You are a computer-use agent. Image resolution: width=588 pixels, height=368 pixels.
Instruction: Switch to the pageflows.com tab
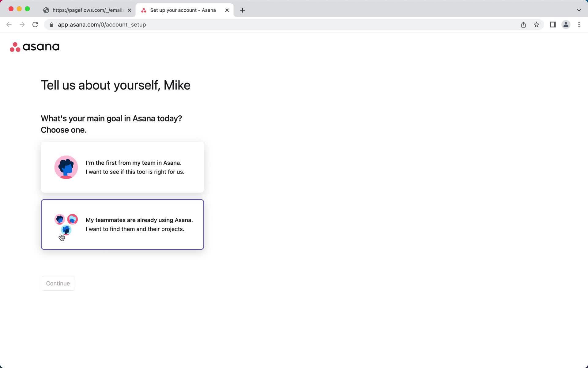(x=87, y=10)
